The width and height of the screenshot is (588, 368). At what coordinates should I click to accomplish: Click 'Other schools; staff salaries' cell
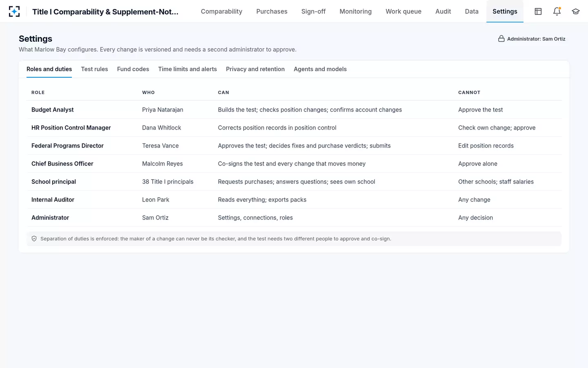point(496,182)
